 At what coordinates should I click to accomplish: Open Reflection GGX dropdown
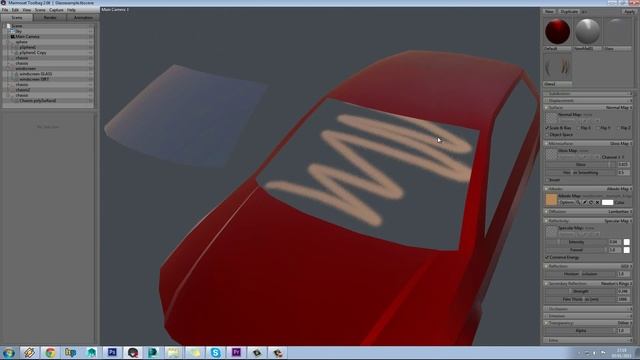(x=626, y=266)
